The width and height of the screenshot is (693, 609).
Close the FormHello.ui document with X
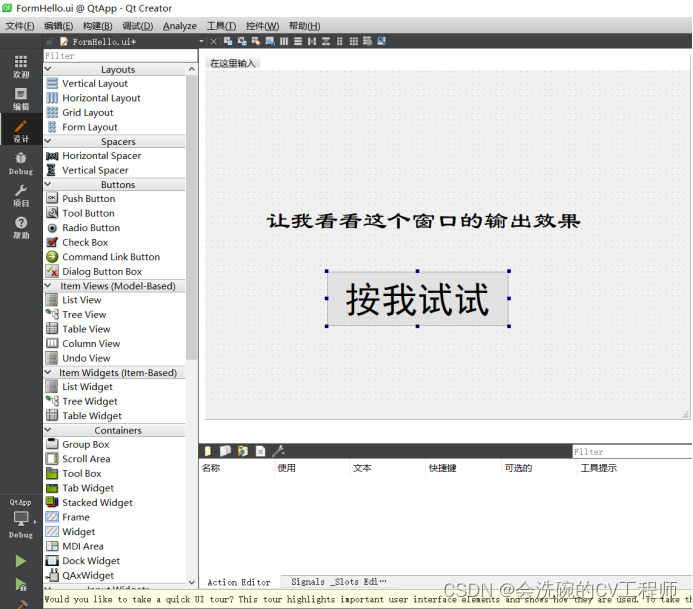coord(213,41)
